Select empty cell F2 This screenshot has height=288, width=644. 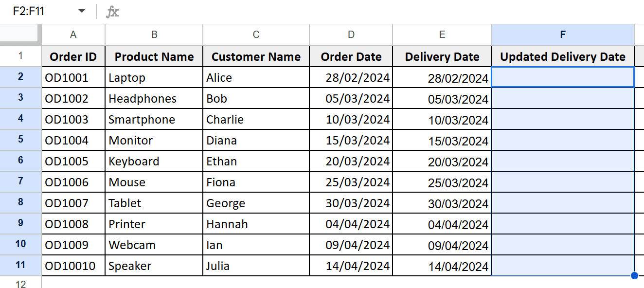point(563,77)
